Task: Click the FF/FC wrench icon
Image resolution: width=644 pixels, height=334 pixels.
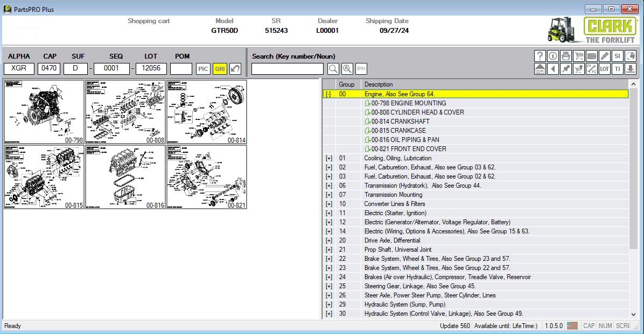Action: point(591,69)
